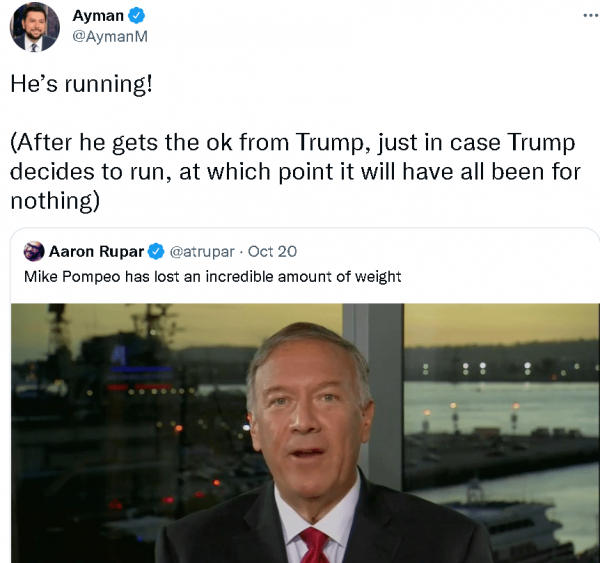Image resolution: width=600 pixels, height=563 pixels.
Task: Open Aaron Rupar's profile name
Action: [96, 251]
